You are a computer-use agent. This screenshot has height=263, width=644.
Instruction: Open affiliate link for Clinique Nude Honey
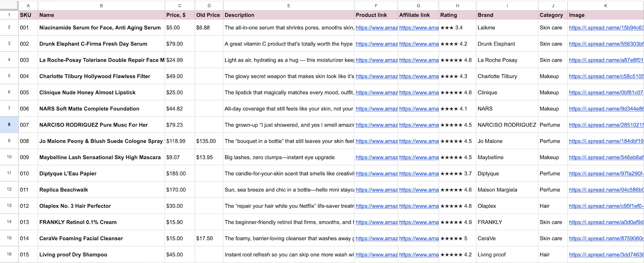(419, 92)
